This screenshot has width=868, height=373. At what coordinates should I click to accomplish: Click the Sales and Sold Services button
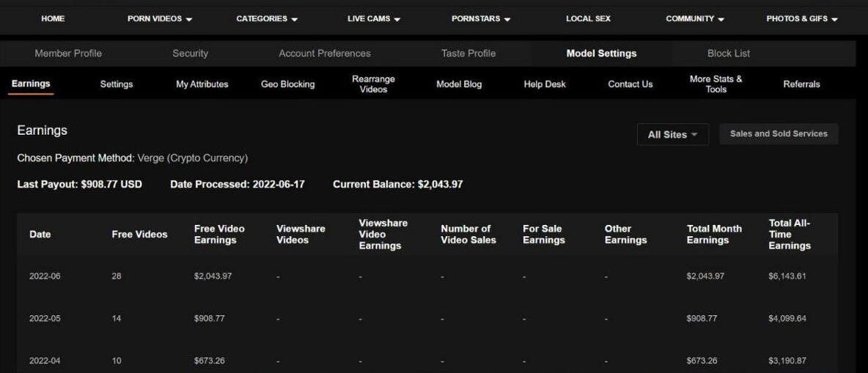pyautogui.click(x=779, y=134)
